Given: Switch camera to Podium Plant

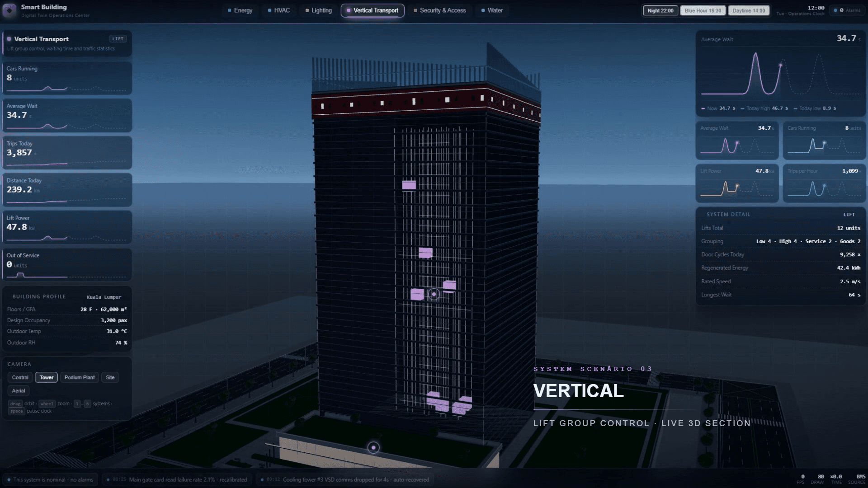Looking at the screenshot, I should click(80, 377).
